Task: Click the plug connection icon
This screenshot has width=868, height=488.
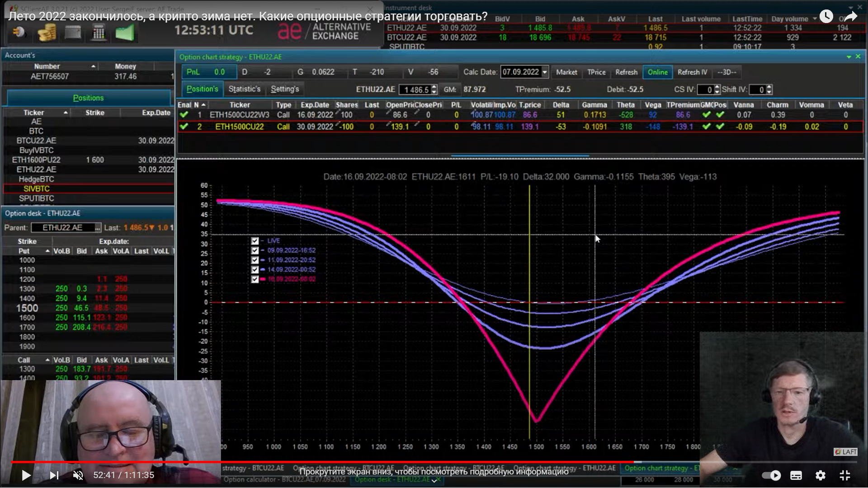Action: 19,33
